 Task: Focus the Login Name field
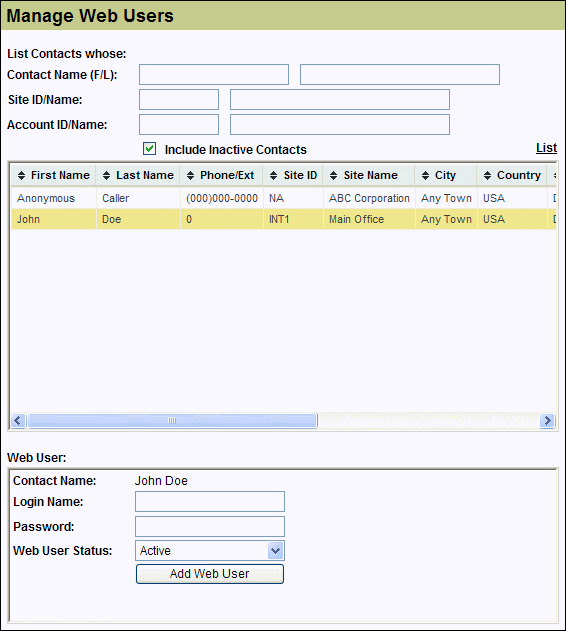210,501
